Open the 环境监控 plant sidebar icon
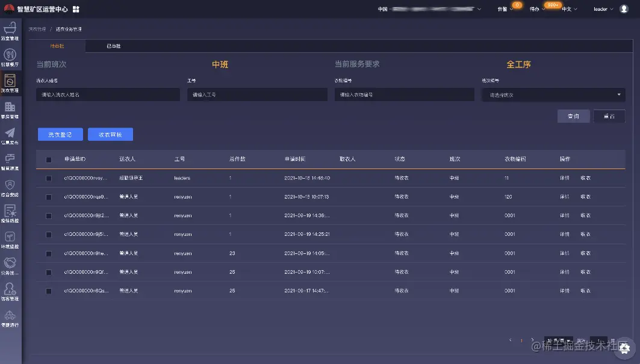The height and width of the screenshot is (364, 640). 10,237
